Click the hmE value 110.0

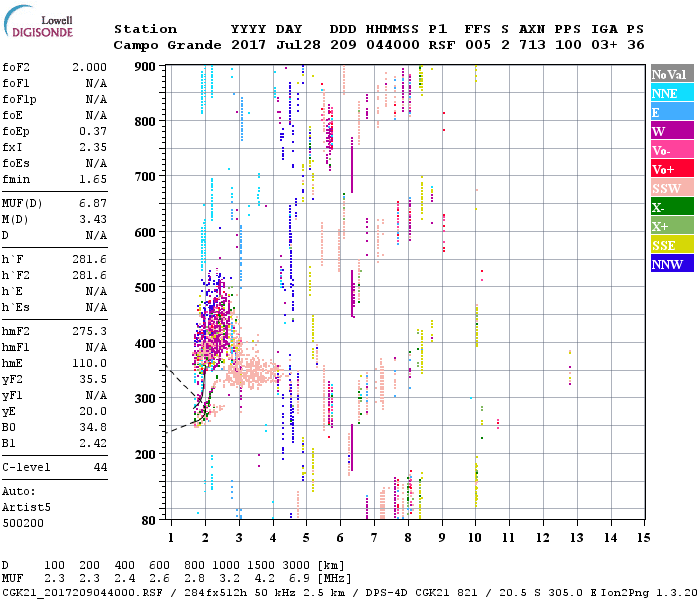point(90,363)
